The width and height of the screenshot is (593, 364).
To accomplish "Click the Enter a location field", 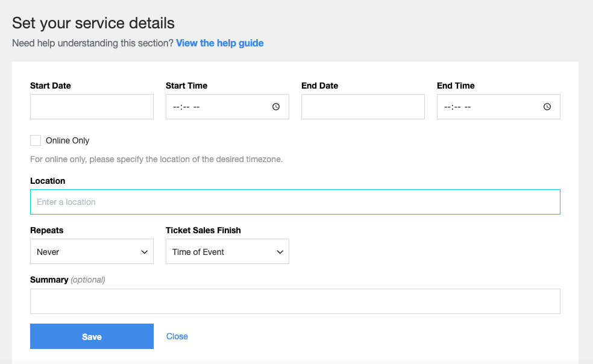I will click(295, 202).
